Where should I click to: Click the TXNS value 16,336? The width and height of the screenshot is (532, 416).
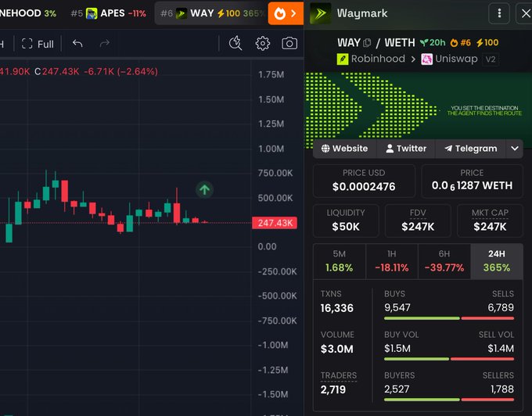[337, 308]
